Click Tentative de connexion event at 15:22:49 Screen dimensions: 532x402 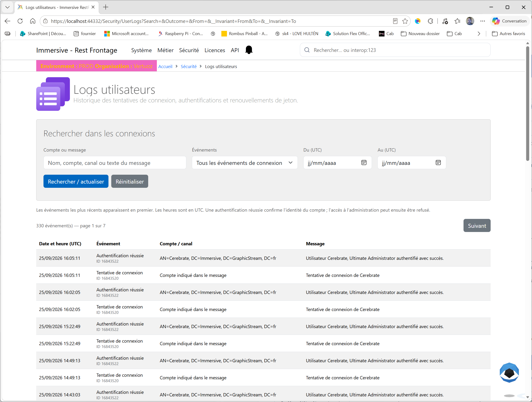tap(119, 341)
